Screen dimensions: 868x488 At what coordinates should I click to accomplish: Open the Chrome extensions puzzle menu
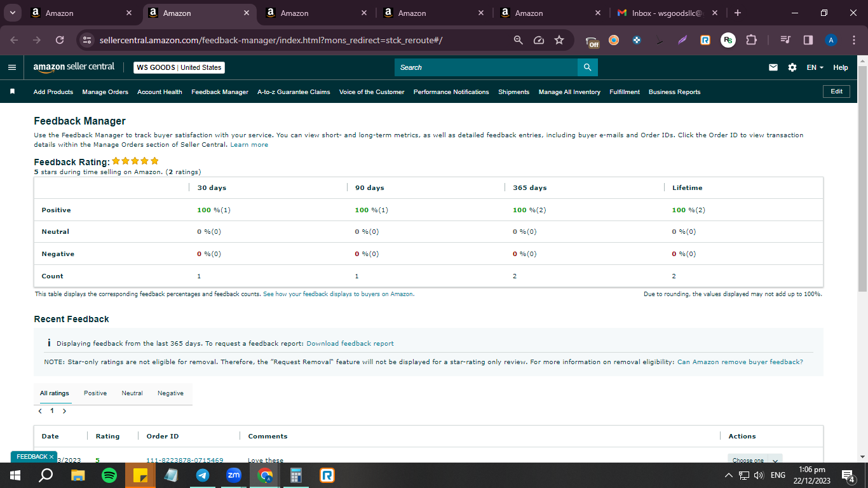click(751, 40)
